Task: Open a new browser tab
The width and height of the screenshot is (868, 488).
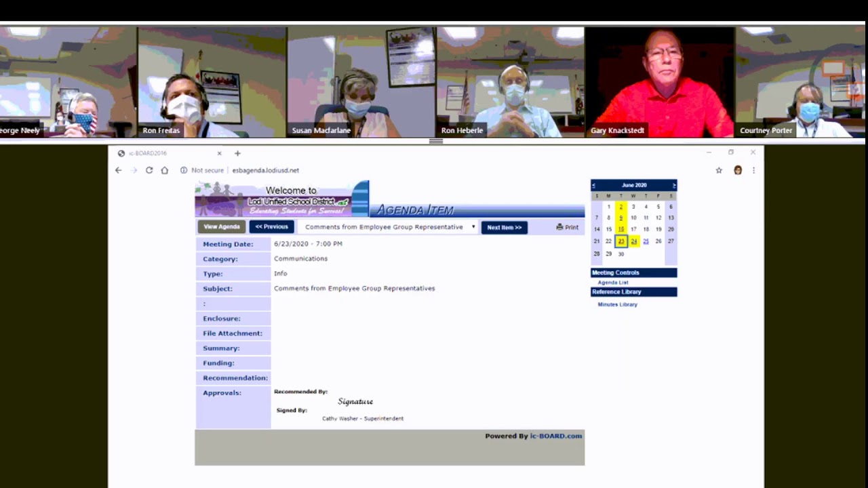Action: (x=237, y=153)
